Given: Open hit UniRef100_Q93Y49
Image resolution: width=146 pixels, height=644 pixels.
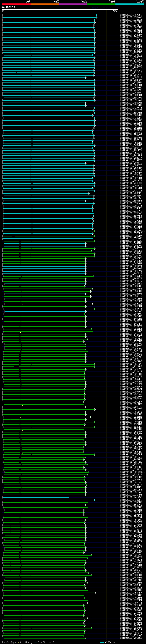Looking at the screenshot, I should [131, 17].
